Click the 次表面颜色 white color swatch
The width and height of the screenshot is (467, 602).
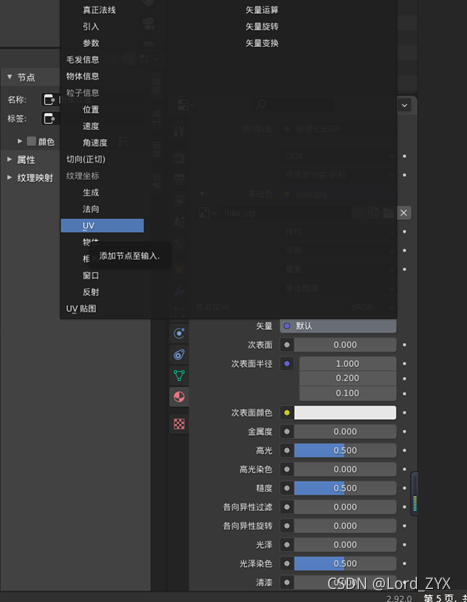pyautogui.click(x=345, y=413)
